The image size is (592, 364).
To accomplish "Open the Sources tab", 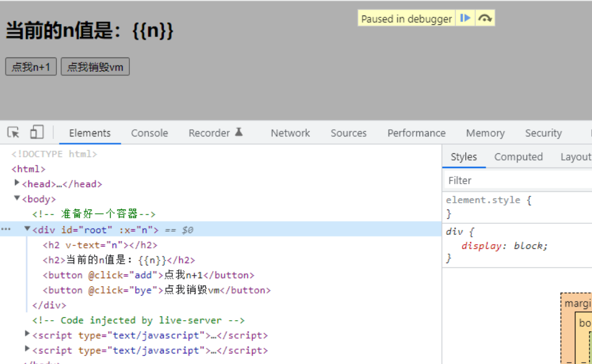I will coord(348,133).
